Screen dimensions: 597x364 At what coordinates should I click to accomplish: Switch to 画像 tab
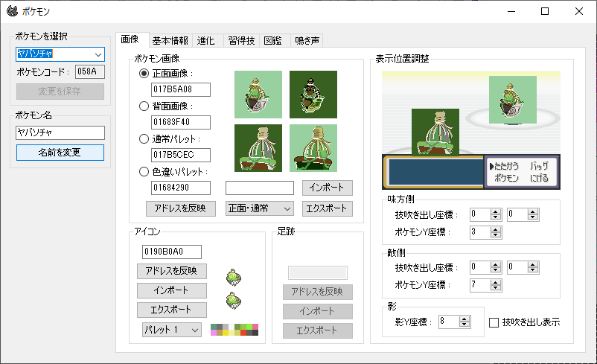(x=130, y=39)
